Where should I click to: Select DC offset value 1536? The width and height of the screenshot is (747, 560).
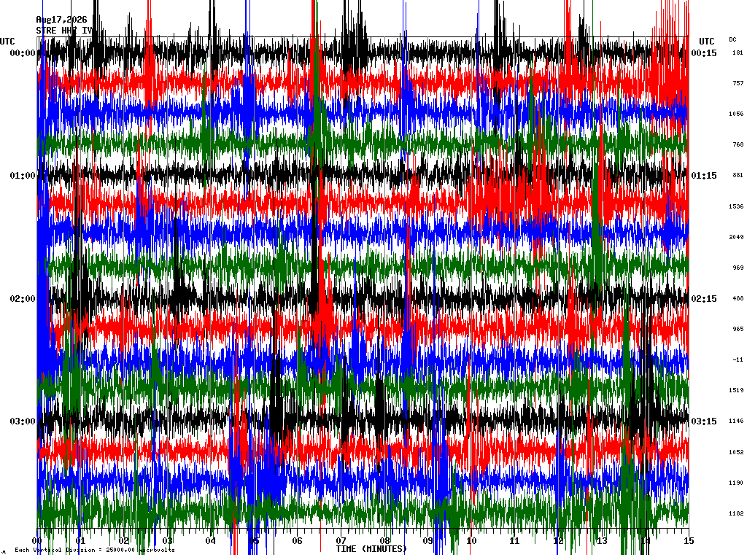click(736, 206)
